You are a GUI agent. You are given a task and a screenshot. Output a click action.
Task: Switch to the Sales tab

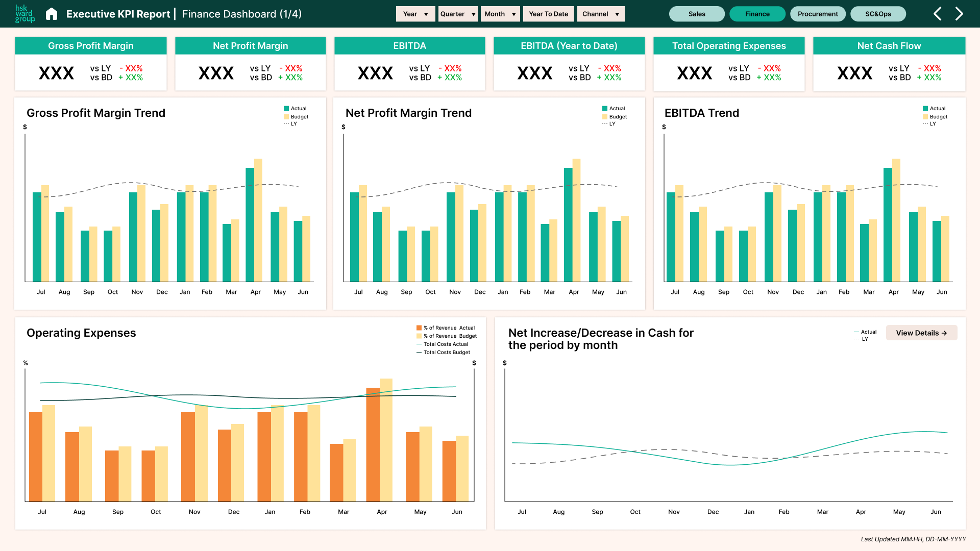[697, 14]
